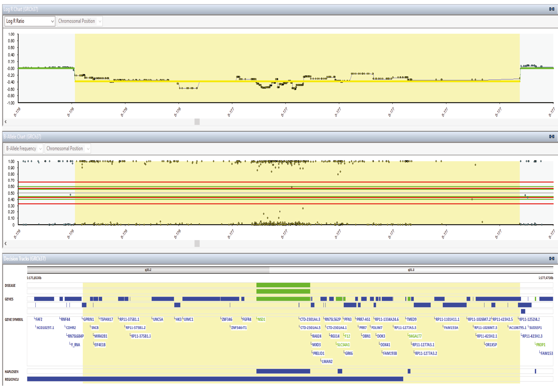Click the DOK3 gene label
Screen dimensions: 558x392
(381, 336)
